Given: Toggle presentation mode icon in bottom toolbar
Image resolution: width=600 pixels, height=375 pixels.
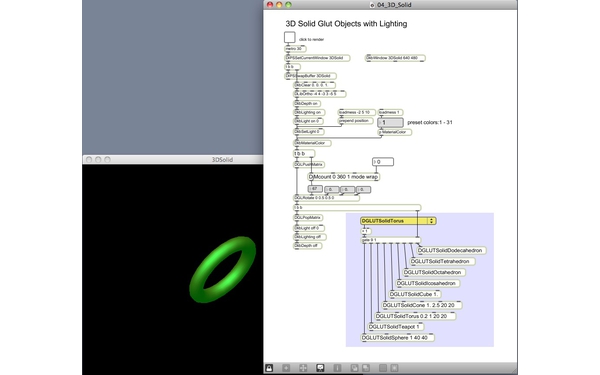Looking at the screenshot, I should tap(320, 368).
